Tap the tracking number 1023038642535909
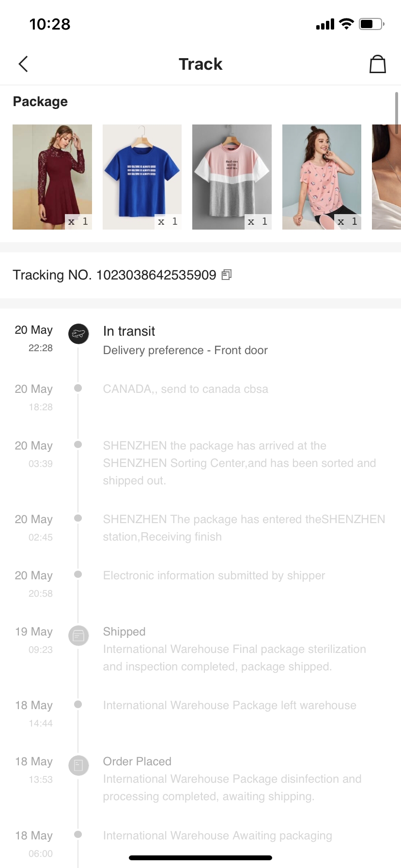The width and height of the screenshot is (401, 868). (x=156, y=275)
